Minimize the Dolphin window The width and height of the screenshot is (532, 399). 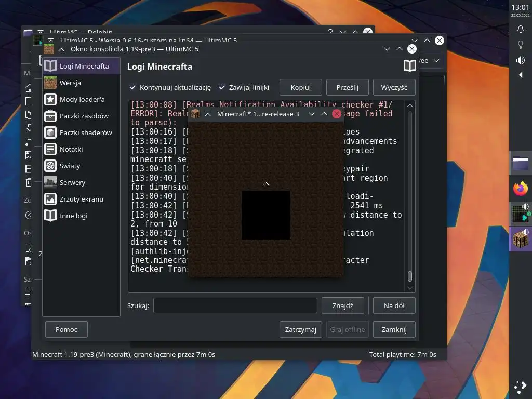343,32
